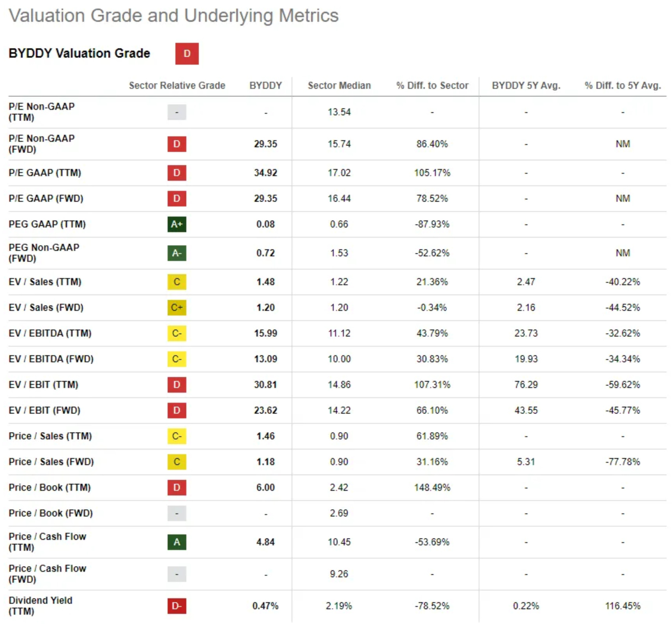Click the Valuation Grade and Underlying Metrics heading
The width and height of the screenshot is (672, 624).
pyautogui.click(x=174, y=16)
